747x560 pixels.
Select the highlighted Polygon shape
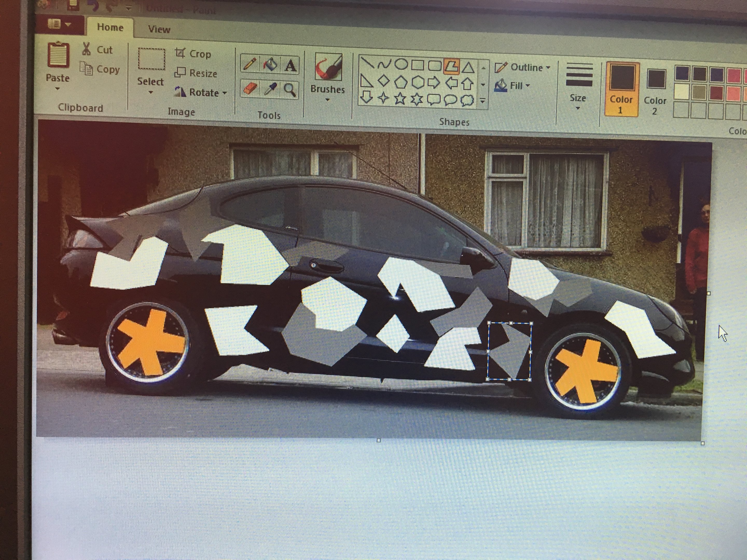[452, 66]
